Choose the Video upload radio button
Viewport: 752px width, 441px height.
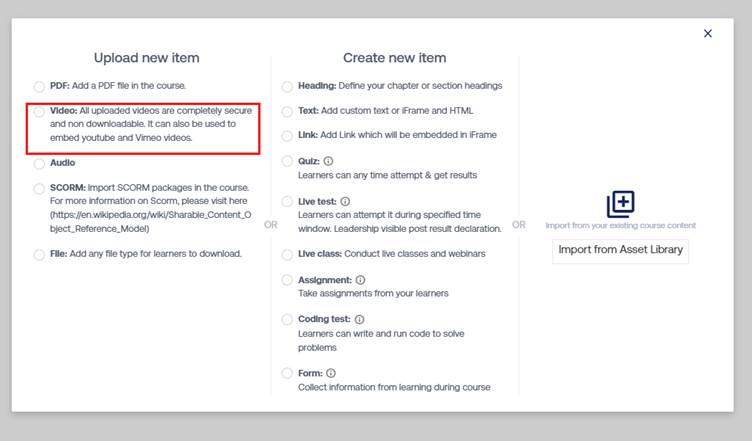pos(39,111)
